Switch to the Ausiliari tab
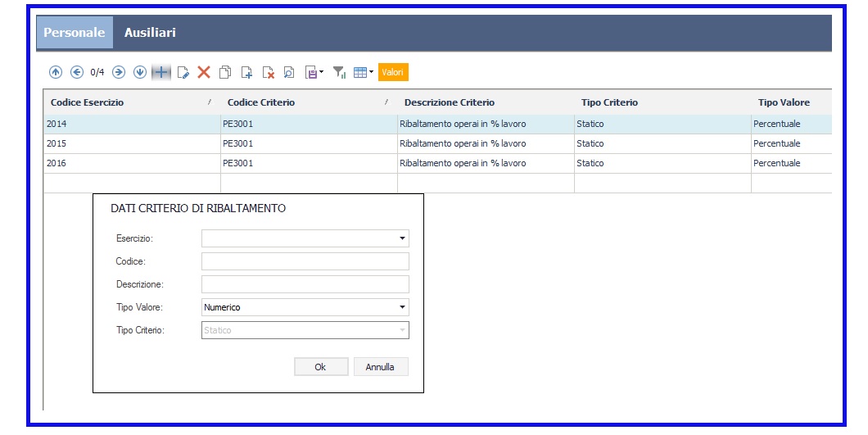This screenshot has width=868, height=435. tap(150, 32)
